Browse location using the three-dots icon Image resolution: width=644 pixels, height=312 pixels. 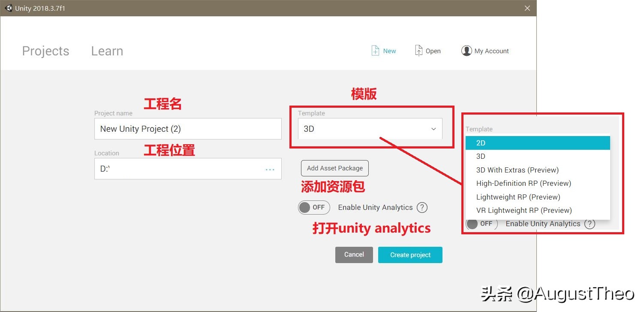tap(270, 170)
